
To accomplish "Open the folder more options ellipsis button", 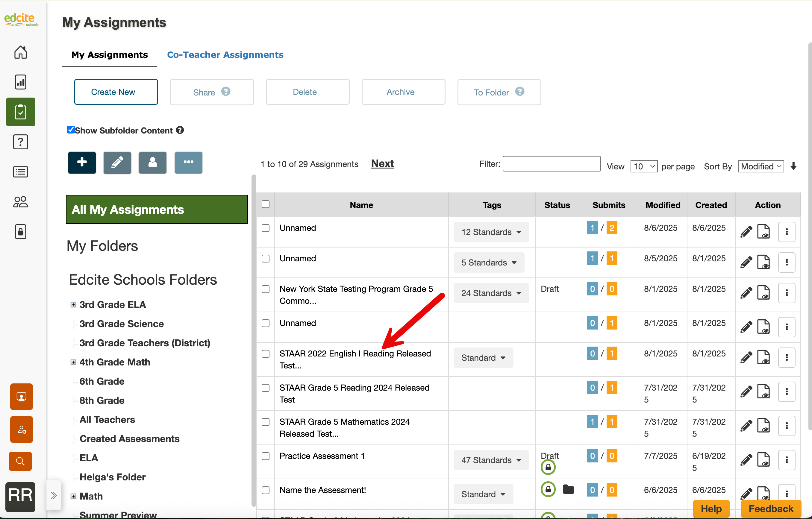I will 188,163.
